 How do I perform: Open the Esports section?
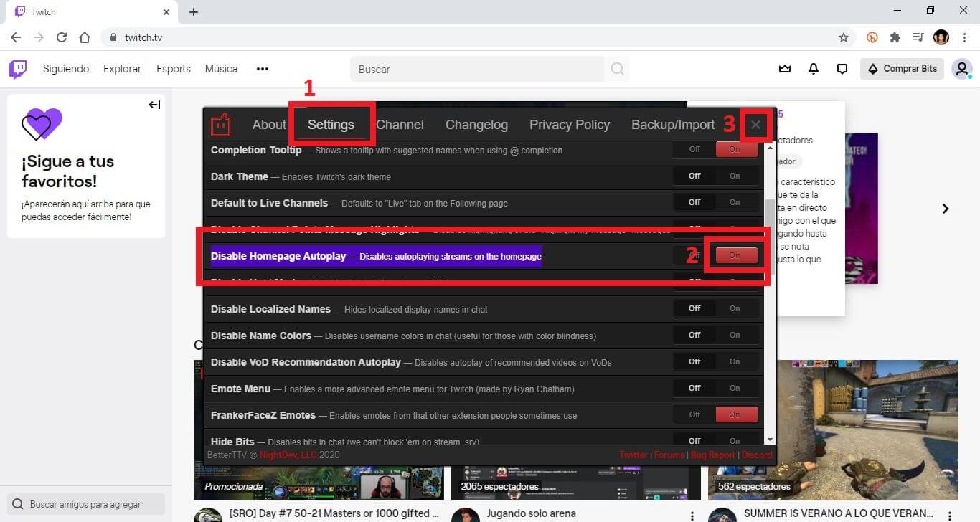(174, 69)
